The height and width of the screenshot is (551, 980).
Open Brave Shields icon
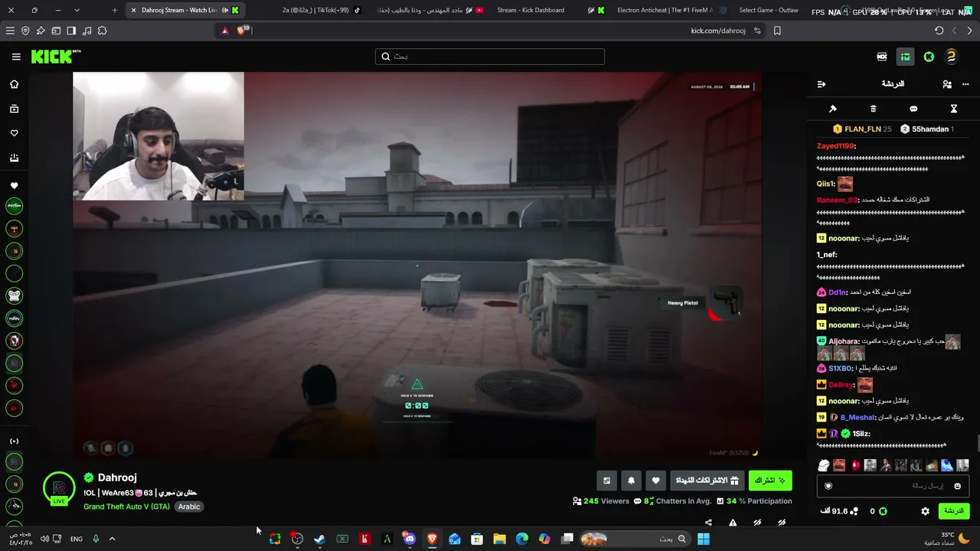242,31
